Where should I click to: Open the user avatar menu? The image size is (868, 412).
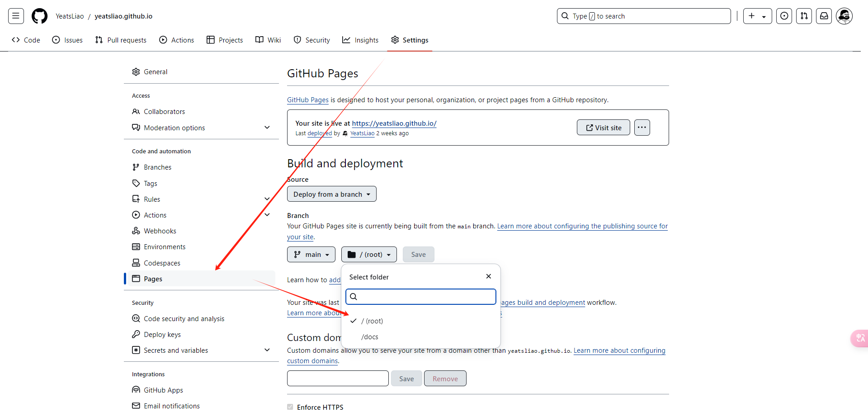pyautogui.click(x=844, y=16)
